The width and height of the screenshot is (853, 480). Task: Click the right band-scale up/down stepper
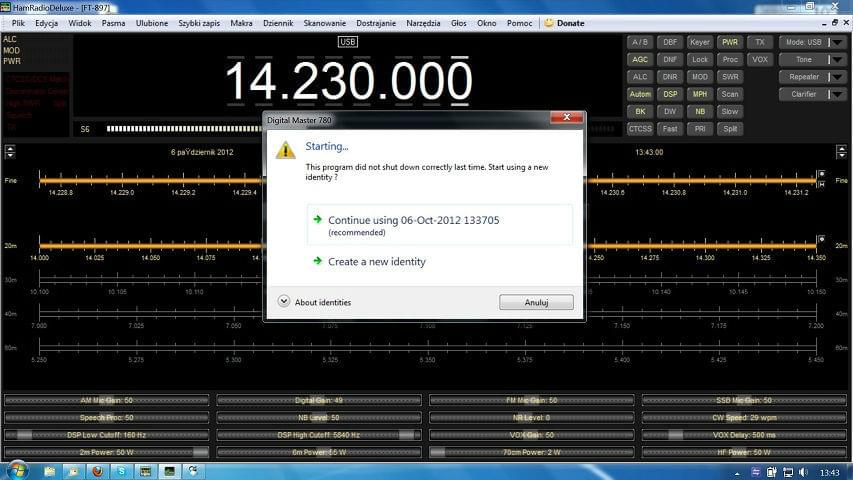point(841,152)
